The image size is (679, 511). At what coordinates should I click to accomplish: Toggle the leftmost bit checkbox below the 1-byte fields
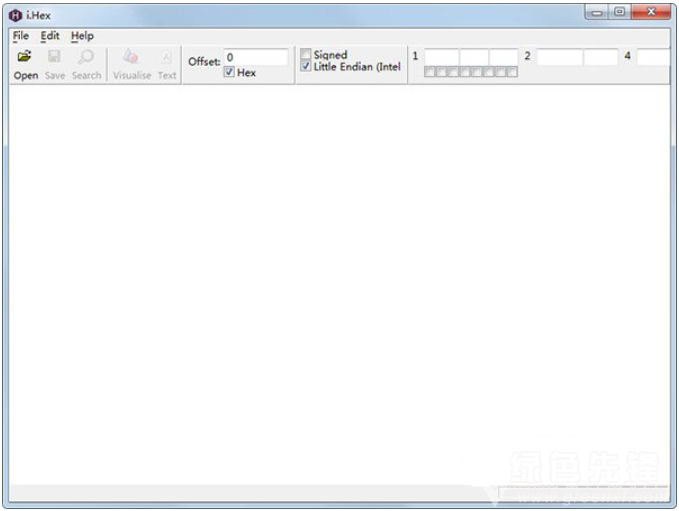(x=430, y=72)
